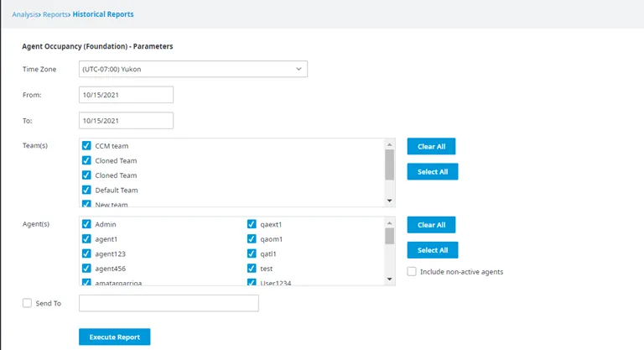Viewport: 644px width, 350px height.
Task: Go to Analysis breadcrumb link
Action: point(24,14)
